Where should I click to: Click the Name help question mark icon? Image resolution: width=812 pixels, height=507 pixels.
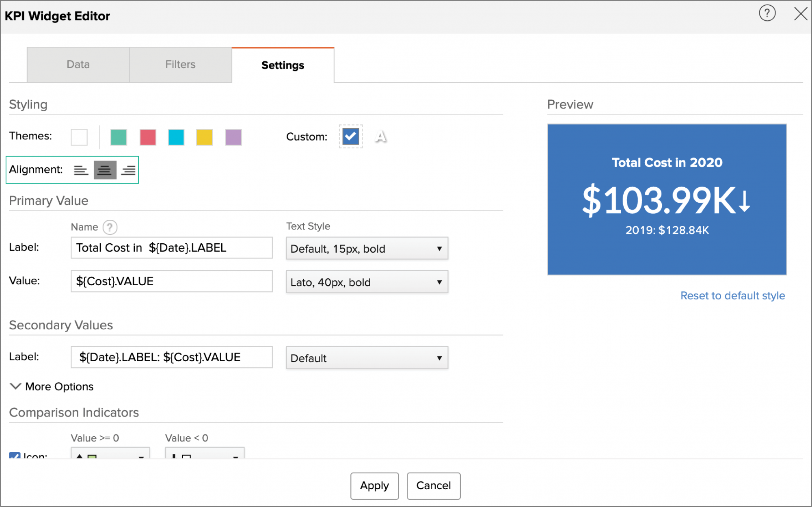[110, 227]
